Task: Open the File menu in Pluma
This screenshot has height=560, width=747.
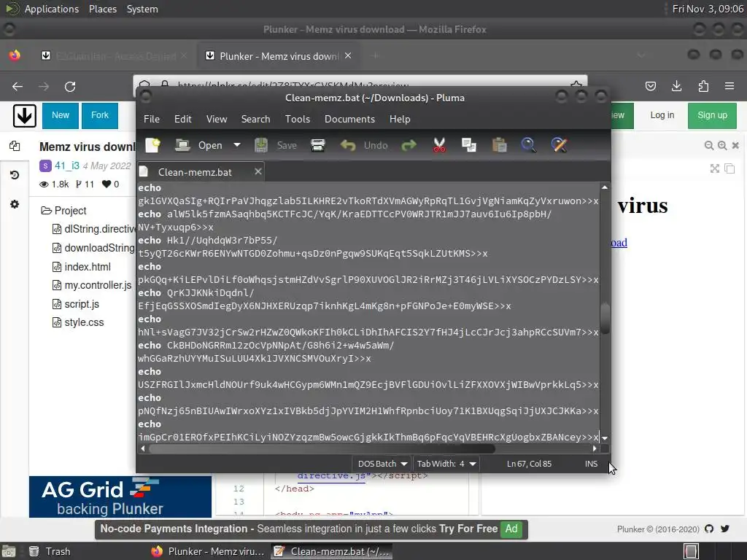Action: pos(152,119)
